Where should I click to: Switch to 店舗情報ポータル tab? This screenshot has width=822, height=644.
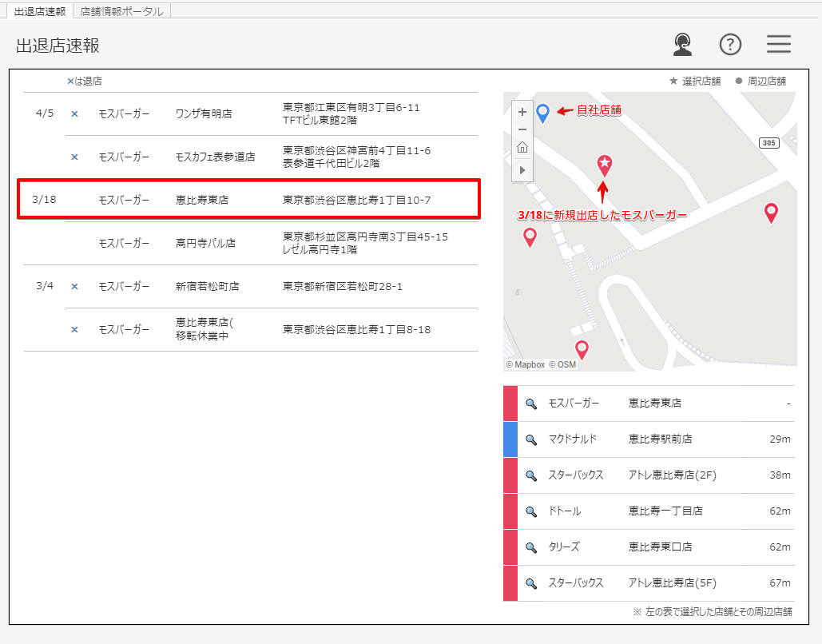pyautogui.click(x=121, y=11)
